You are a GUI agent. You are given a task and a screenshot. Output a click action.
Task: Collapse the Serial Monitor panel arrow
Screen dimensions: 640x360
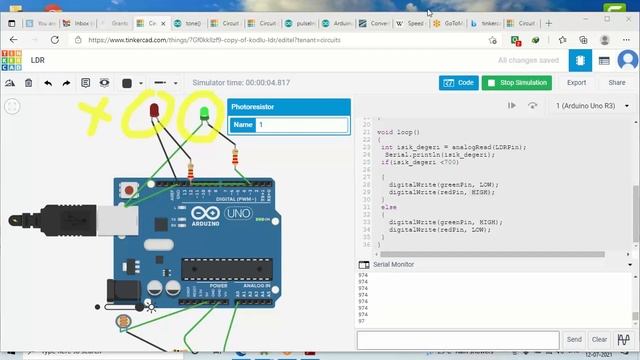coord(630,265)
